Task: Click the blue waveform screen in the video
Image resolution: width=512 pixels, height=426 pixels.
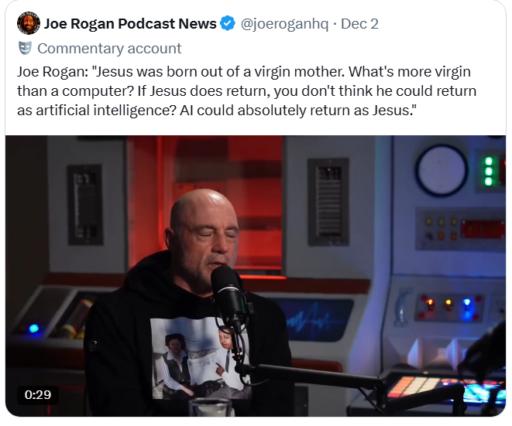Action: (x=315, y=320)
